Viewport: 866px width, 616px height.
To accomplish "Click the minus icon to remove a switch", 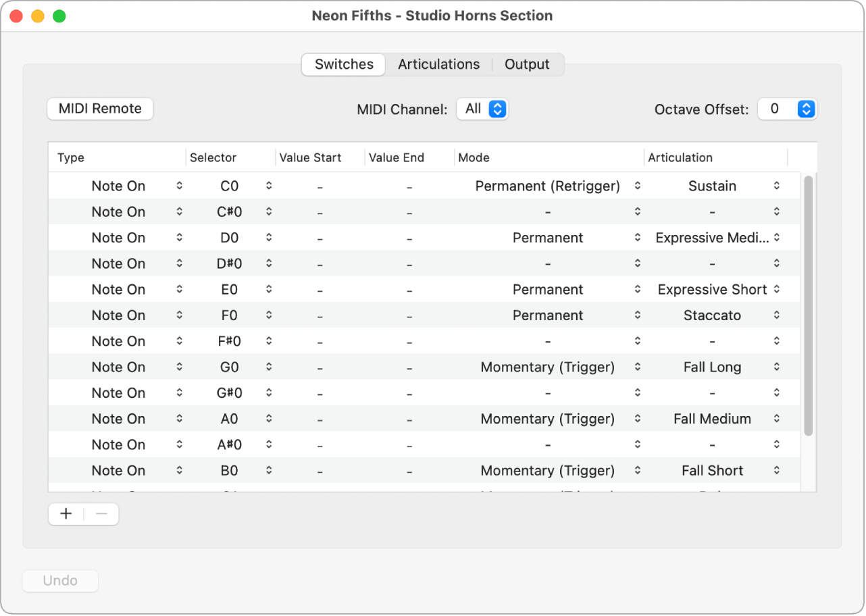I will [x=101, y=514].
